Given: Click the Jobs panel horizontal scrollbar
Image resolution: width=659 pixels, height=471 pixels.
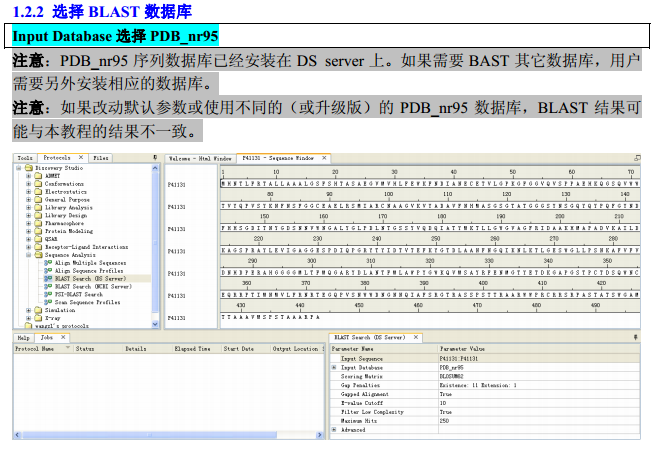Looking at the screenshot, I should point(169,435).
